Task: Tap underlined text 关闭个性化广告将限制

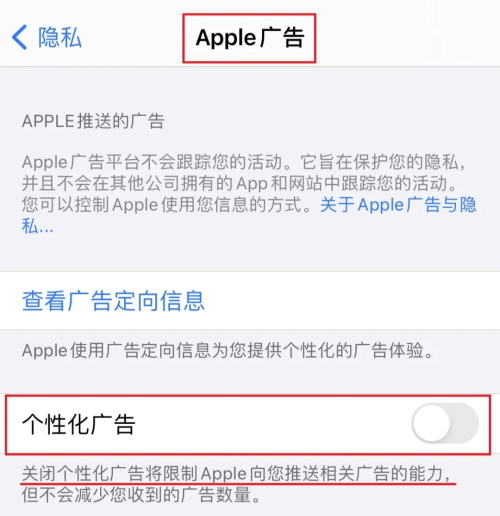Action: pyautogui.click(x=110, y=473)
